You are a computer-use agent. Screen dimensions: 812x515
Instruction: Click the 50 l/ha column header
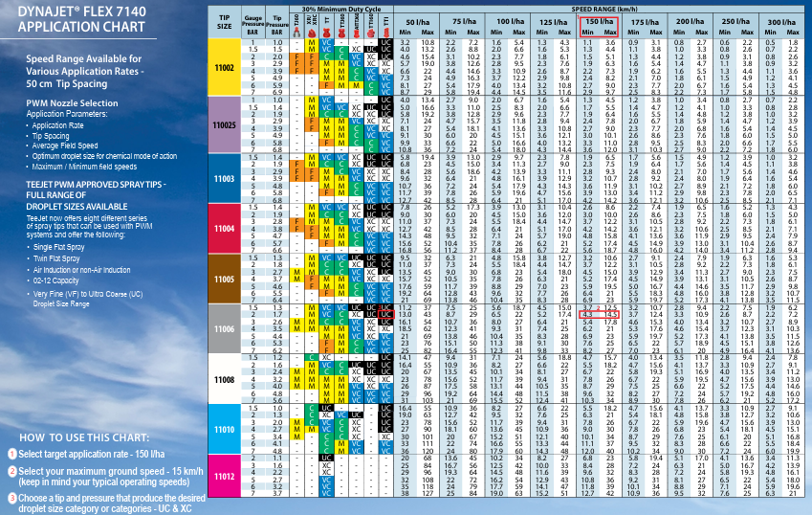(417, 22)
